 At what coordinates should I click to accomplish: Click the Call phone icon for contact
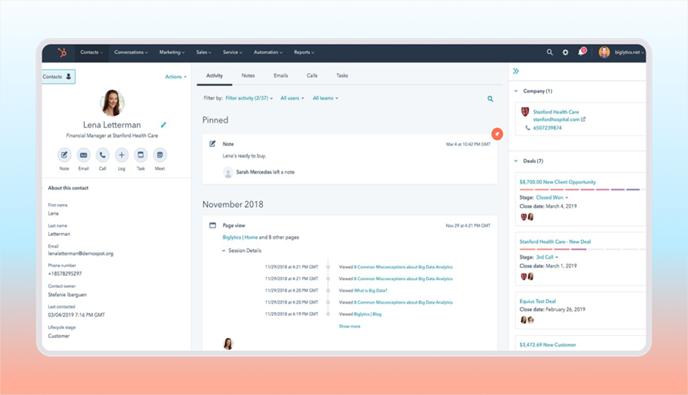[x=102, y=155]
